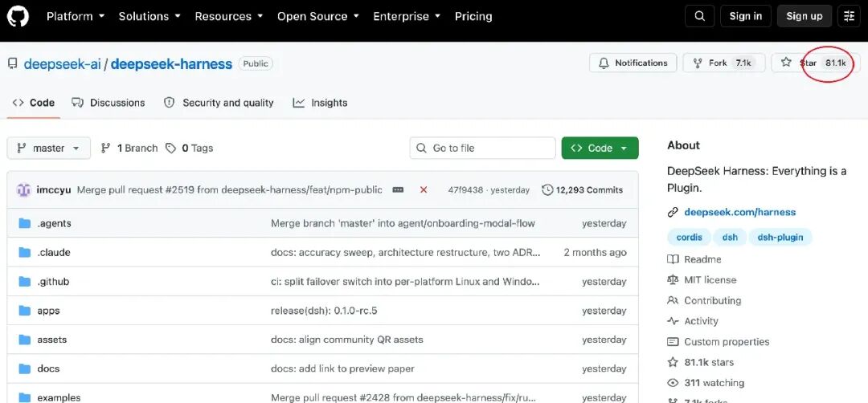
Task: Open 'docs: align community QR assets' commit
Action: (x=346, y=340)
